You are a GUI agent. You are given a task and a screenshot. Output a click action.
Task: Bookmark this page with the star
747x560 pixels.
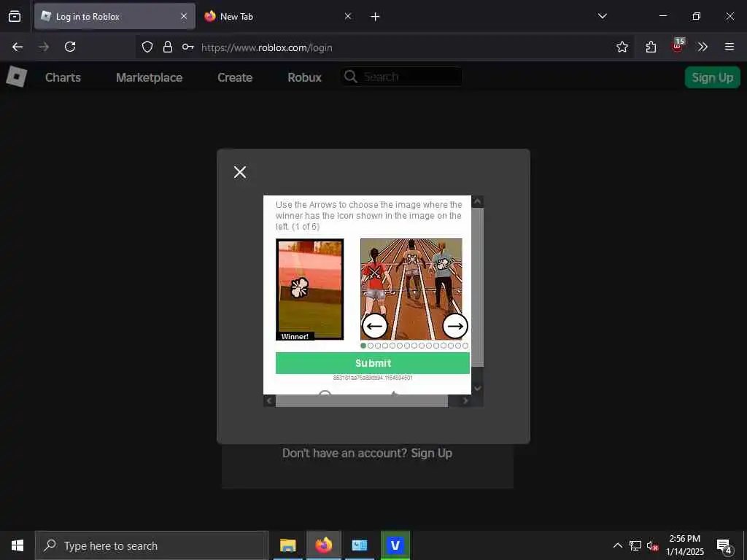coord(622,47)
